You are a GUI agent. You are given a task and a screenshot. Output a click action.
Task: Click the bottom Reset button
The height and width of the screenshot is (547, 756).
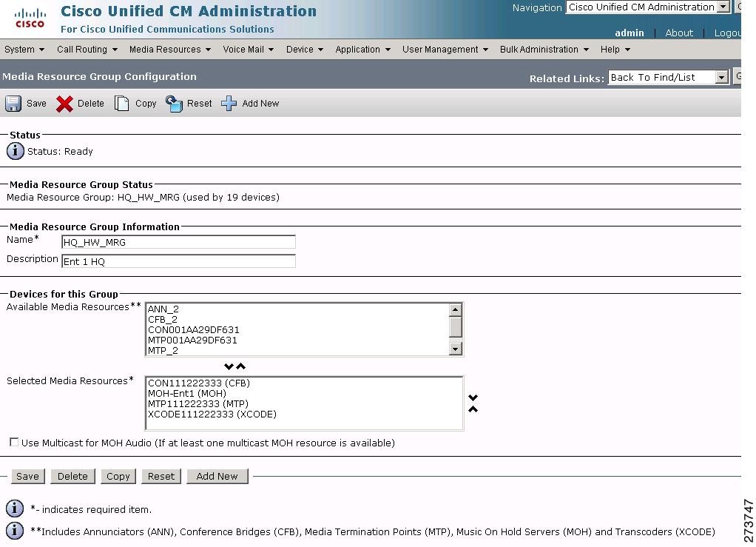[161, 476]
